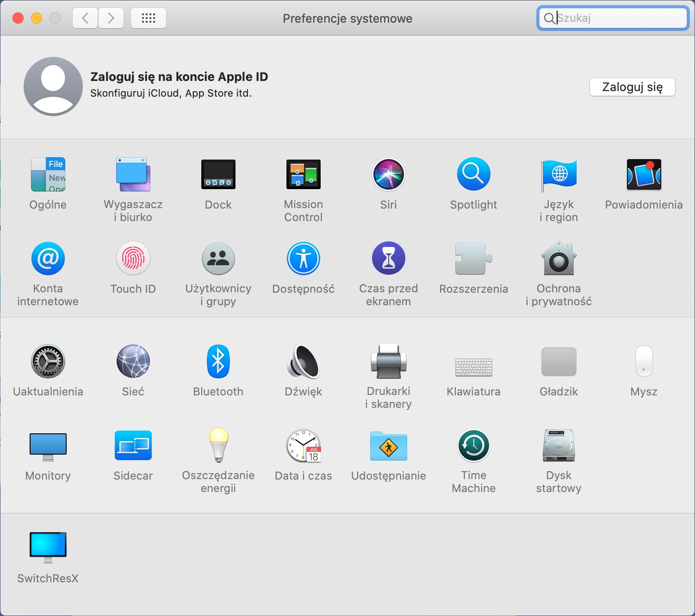Open the SwitchResX pane
This screenshot has width=695, height=616.
48,547
